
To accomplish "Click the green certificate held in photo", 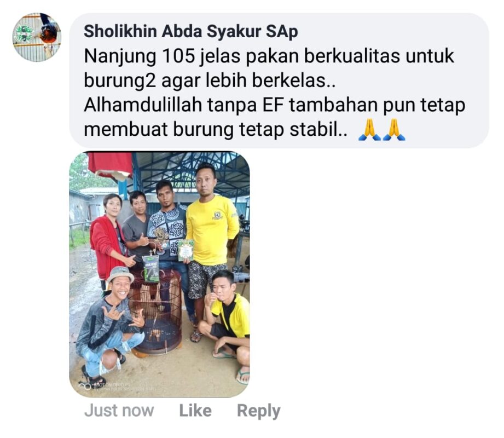I will point(186,250).
